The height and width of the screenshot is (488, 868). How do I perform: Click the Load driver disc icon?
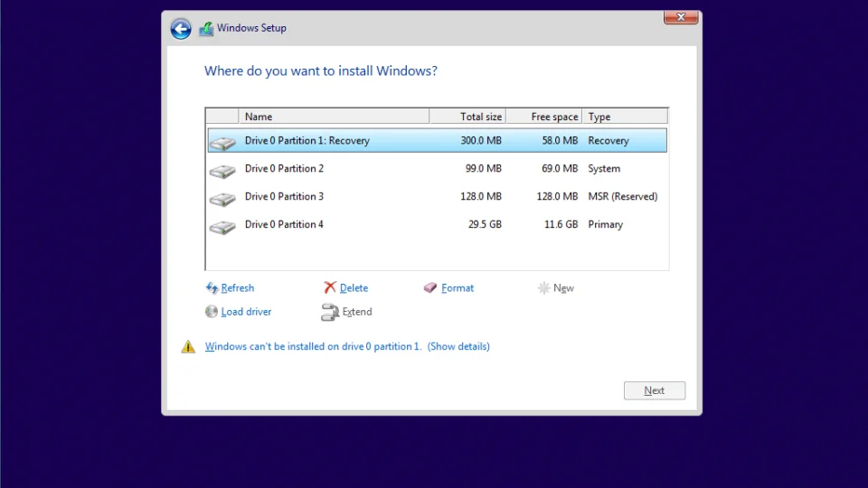pyautogui.click(x=212, y=312)
